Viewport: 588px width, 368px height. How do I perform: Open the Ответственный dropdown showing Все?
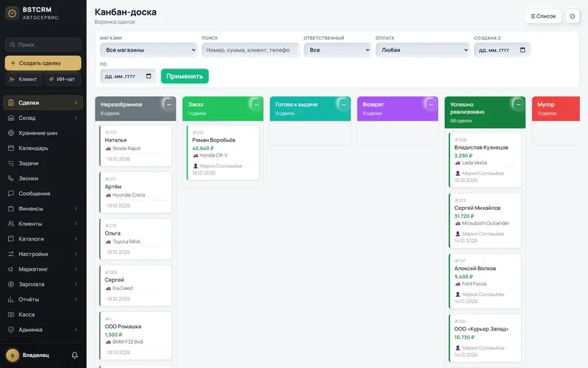point(337,50)
